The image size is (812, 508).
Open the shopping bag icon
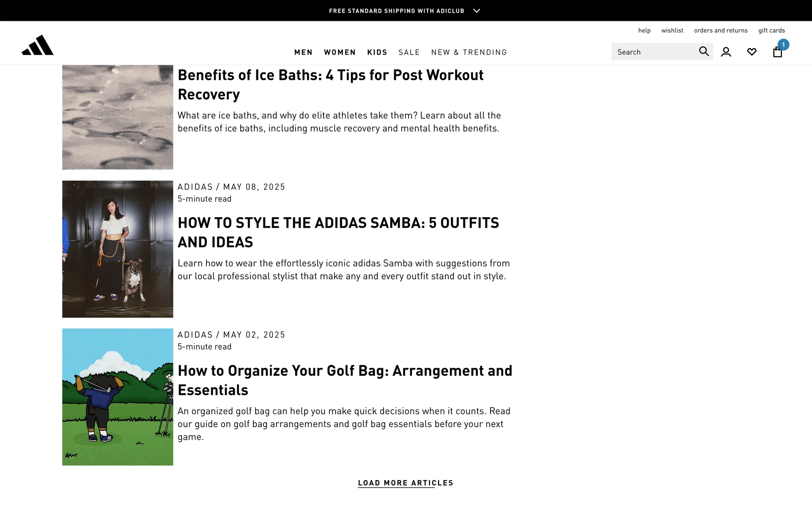pyautogui.click(x=777, y=52)
